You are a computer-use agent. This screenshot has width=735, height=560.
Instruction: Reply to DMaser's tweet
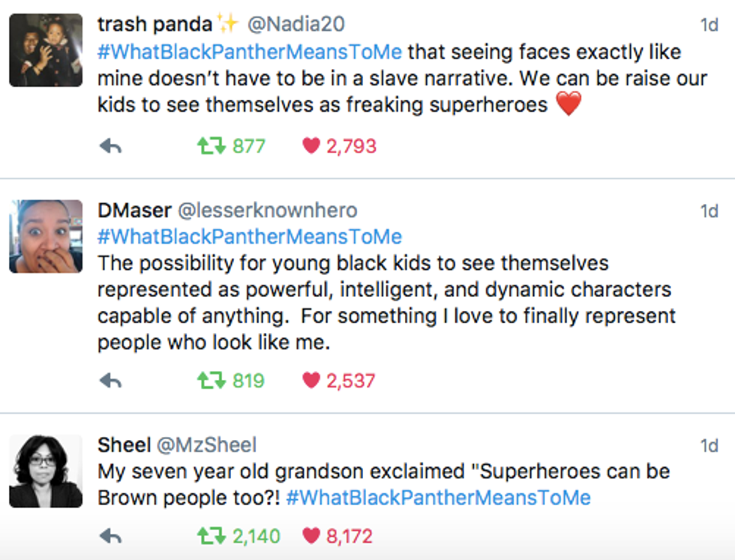point(110,381)
